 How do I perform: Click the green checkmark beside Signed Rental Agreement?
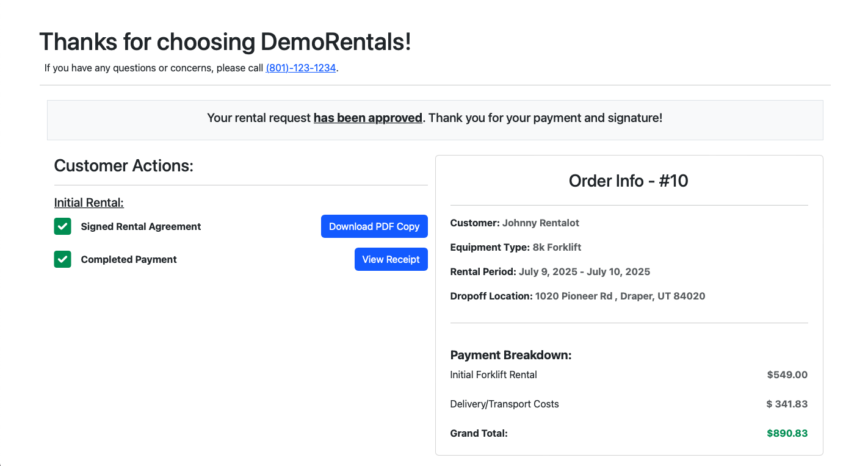coord(63,226)
